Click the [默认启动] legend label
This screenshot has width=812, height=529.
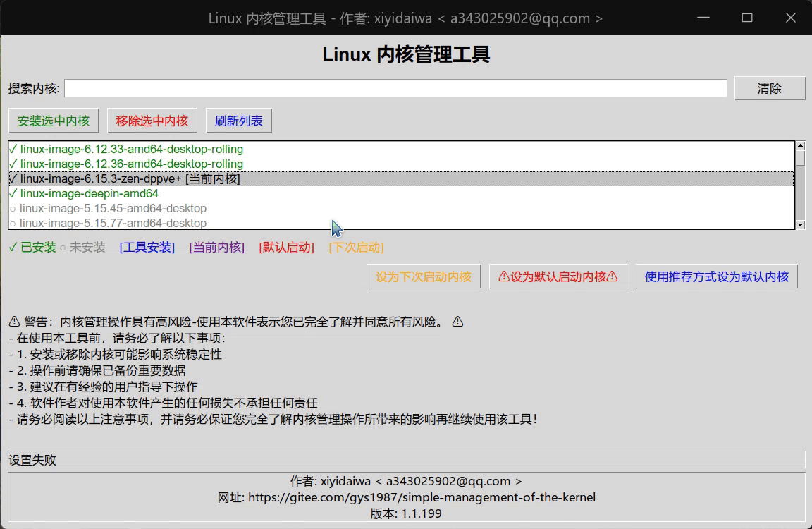point(286,247)
